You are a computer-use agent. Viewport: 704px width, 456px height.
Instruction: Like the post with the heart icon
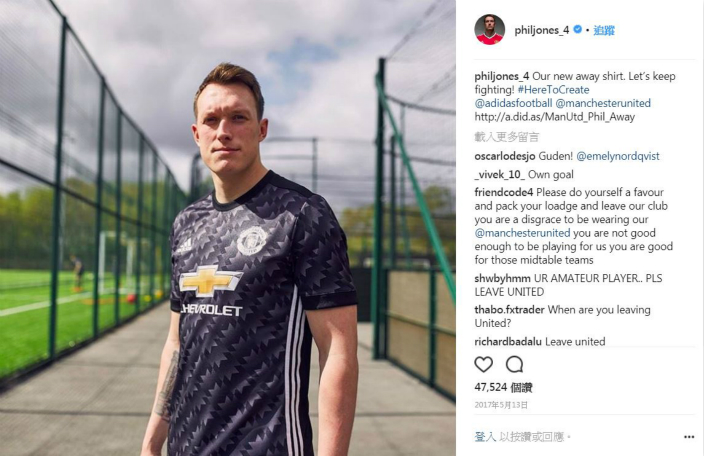(x=484, y=364)
